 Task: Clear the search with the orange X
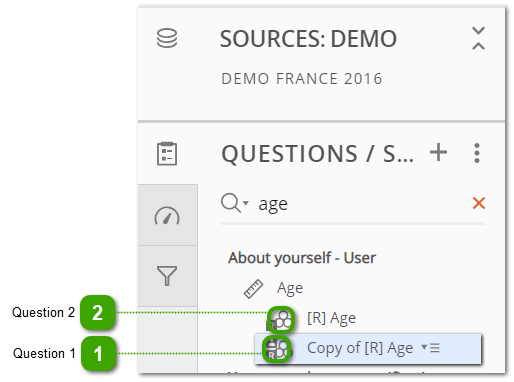479,203
